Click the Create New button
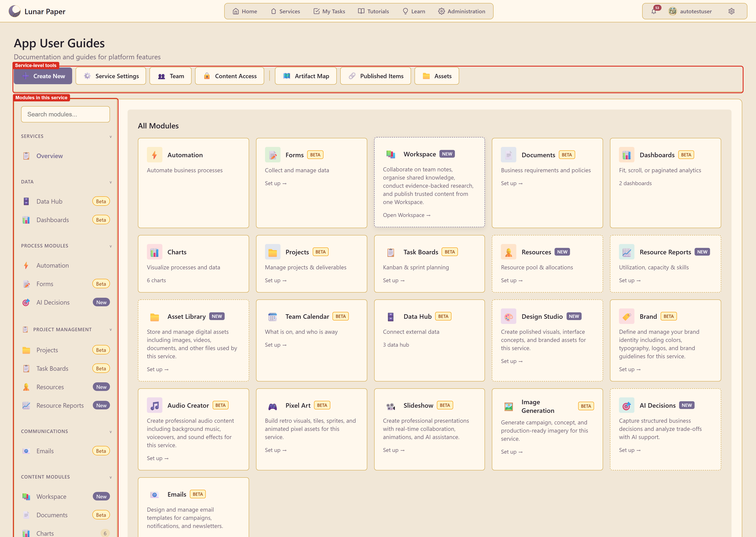Image resolution: width=756 pixels, height=537 pixels. (43, 76)
